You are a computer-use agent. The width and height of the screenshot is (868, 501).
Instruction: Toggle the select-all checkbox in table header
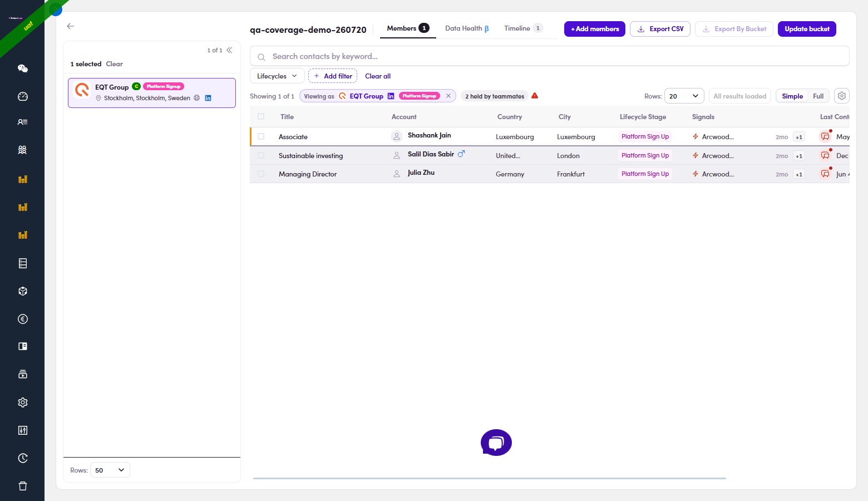[x=261, y=116]
